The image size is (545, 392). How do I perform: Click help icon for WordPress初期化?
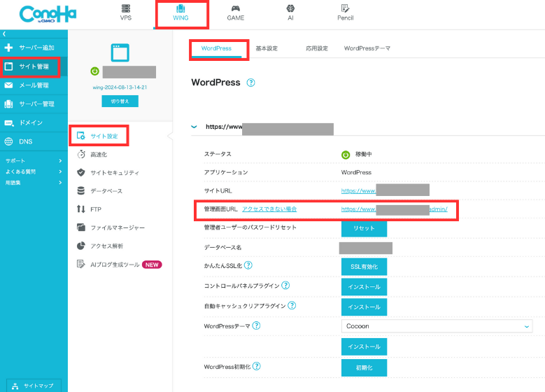coord(257,367)
